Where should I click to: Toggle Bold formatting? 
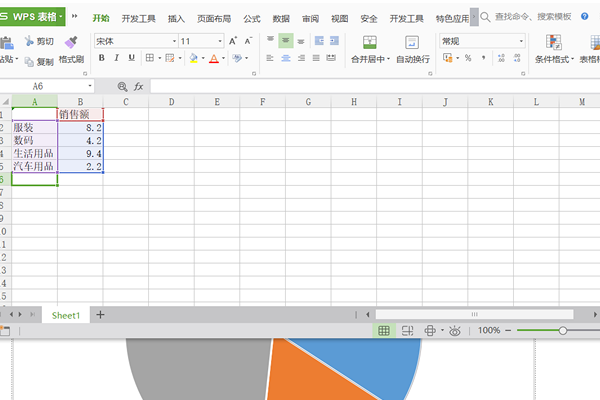point(101,58)
